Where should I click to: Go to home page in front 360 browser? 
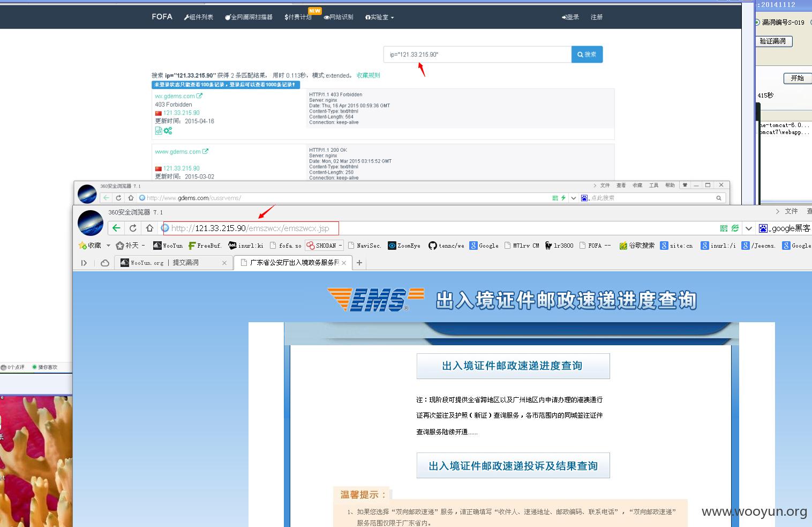coord(150,228)
